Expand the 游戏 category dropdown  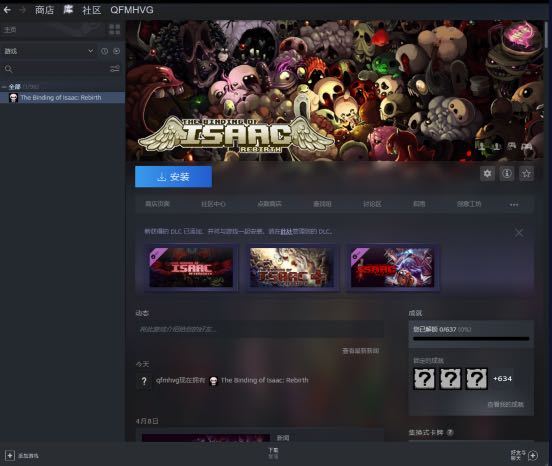click(x=90, y=51)
